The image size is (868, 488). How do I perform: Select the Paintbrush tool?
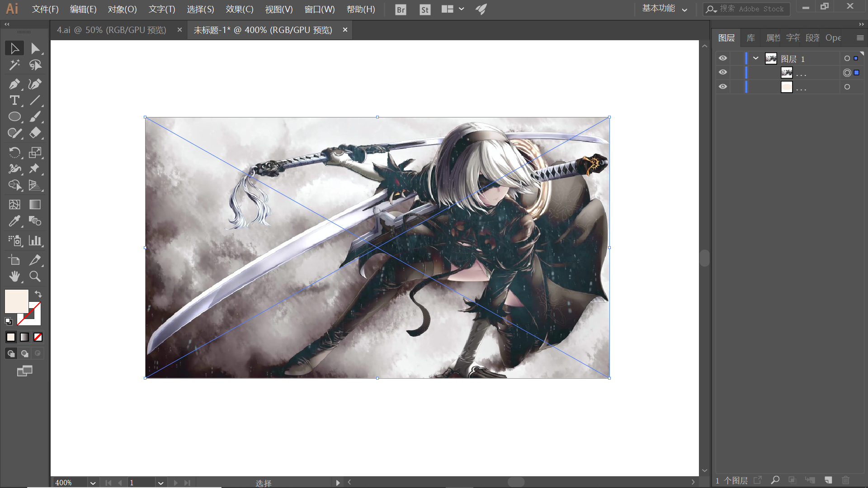coord(35,117)
